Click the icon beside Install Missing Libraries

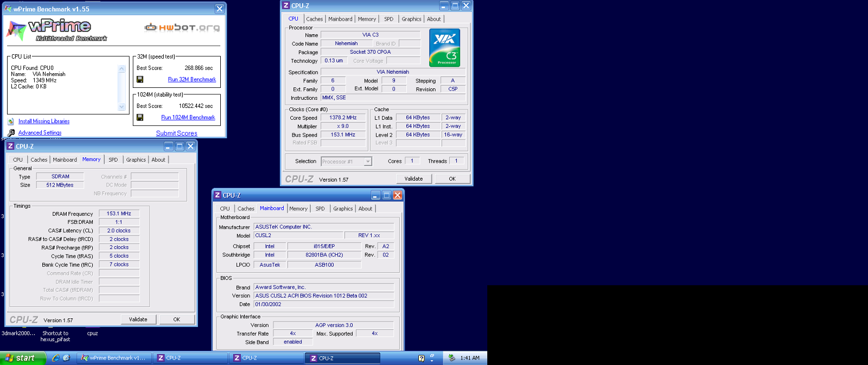point(11,121)
